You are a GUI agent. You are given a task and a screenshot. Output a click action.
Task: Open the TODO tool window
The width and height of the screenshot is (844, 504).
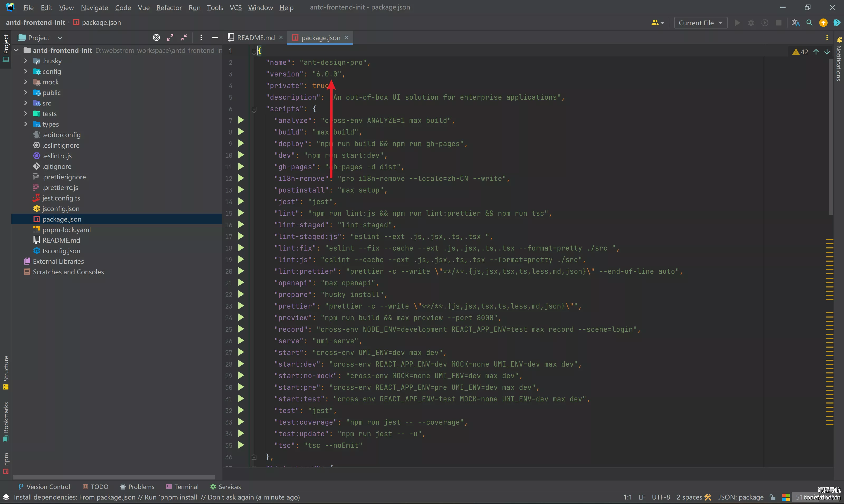(x=96, y=486)
